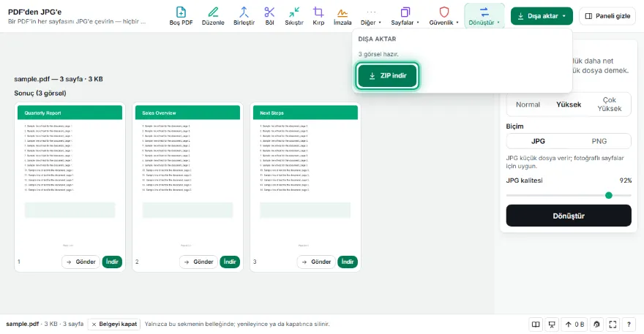This screenshot has height=334, width=644.
Task: Click the '3 görsel hazır.' message
Action: pyautogui.click(x=378, y=54)
